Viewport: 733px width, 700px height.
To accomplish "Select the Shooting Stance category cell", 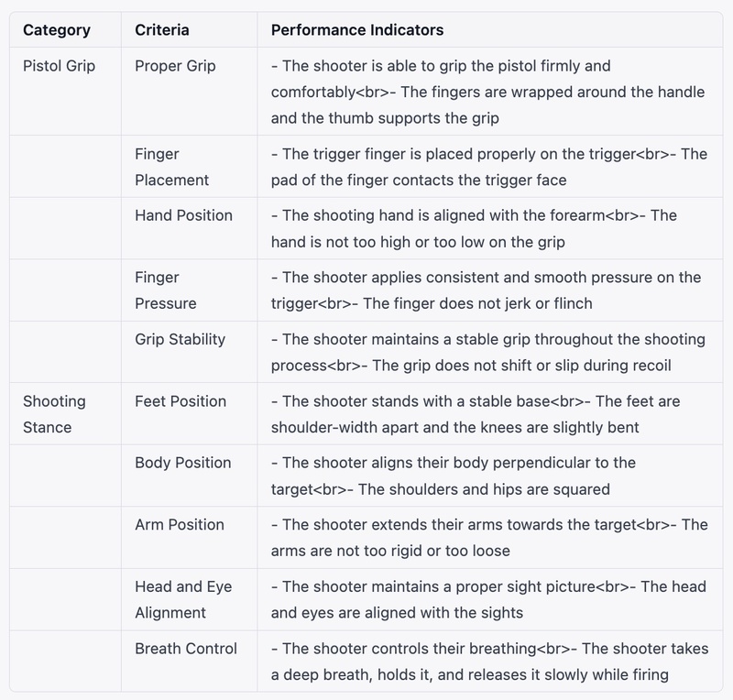I will (54, 414).
